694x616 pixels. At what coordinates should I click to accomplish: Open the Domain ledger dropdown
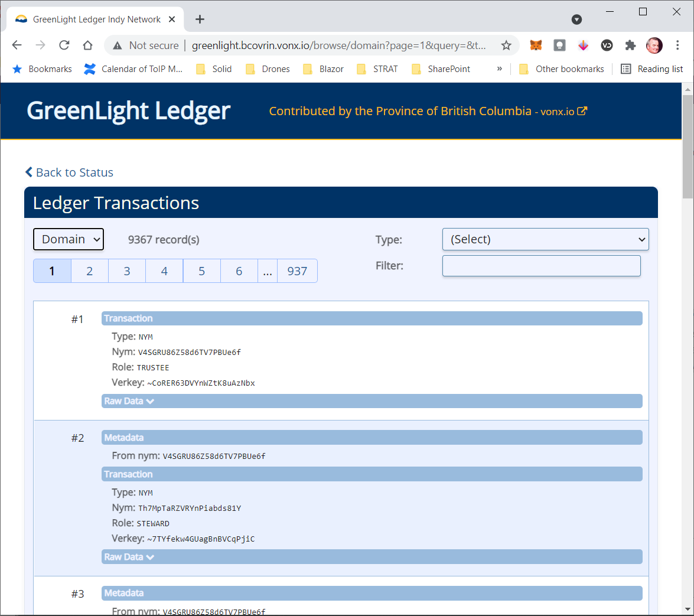pyautogui.click(x=69, y=239)
